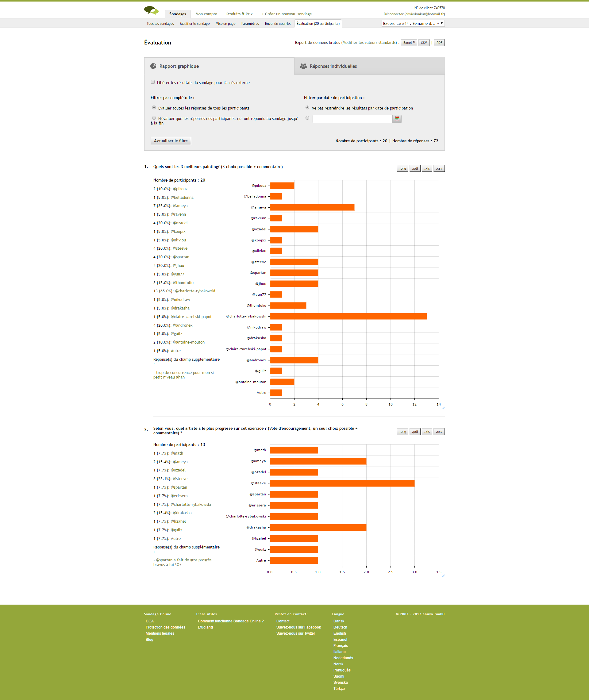Screen dimensions: 589x700
Task: Enable Libérer les résultats pour l'accès externe
Action: (x=153, y=82)
